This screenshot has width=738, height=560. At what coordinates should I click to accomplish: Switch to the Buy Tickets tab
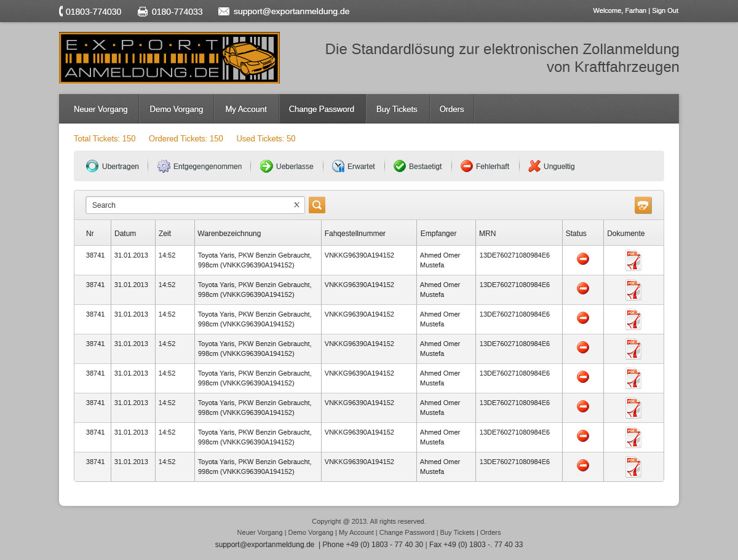coord(397,109)
